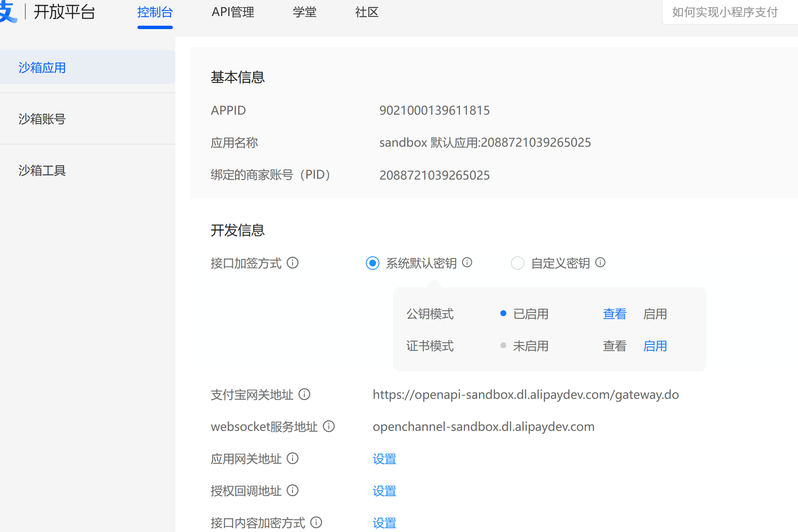This screenshot has height=532, width=798.
Task: Select 系统默认密钥 radio button
Action: click(x=373, y=263)
